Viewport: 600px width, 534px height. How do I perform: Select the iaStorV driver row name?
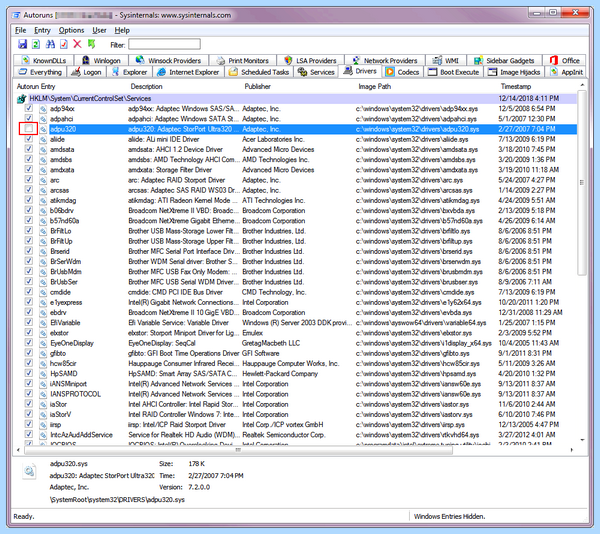(61, 415)
